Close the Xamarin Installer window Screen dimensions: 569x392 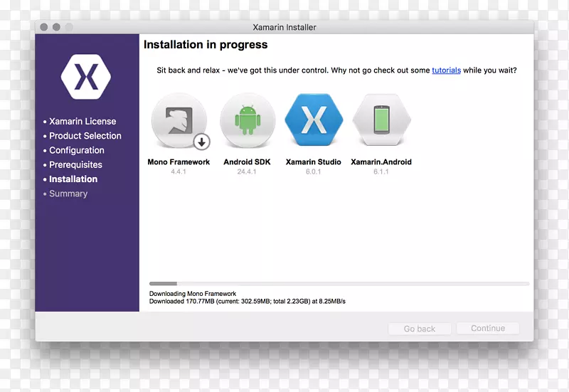click(44, 27)
